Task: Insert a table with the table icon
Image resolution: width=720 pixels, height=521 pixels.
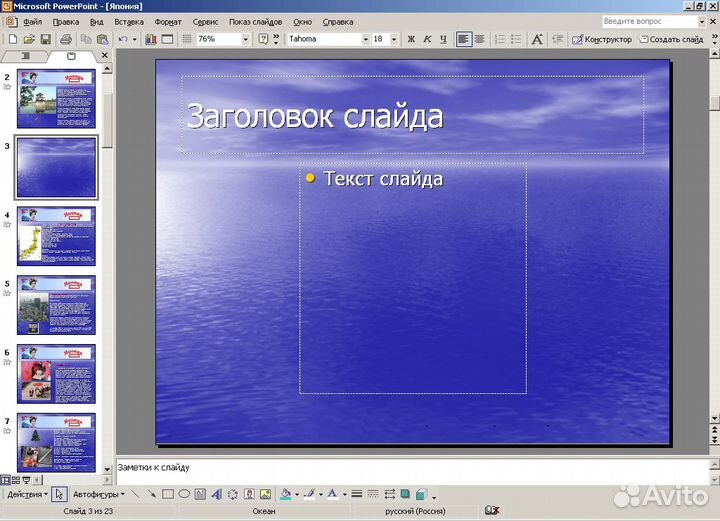Action: (x=168, y=39)
